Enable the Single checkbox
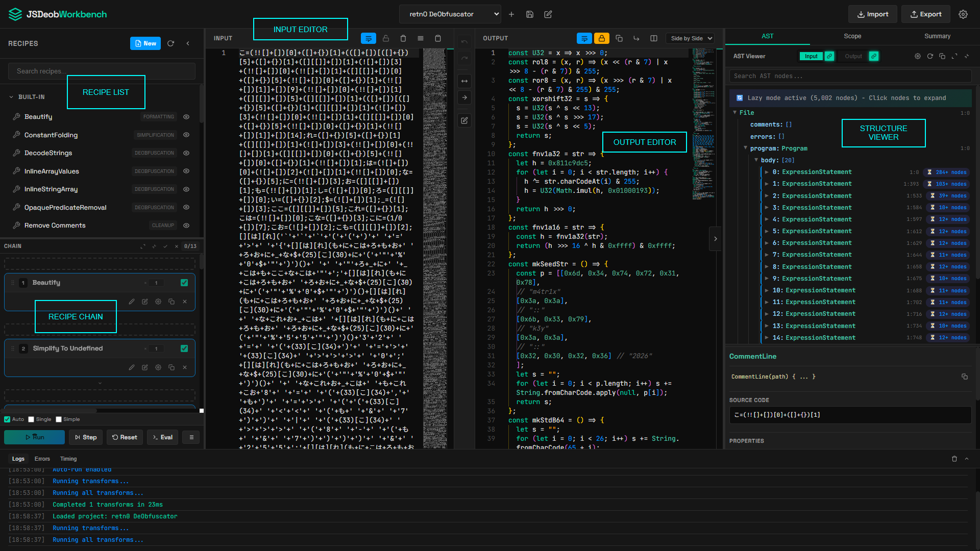Image resolution: width=980 pixels, height=551 pixels. 31,419
